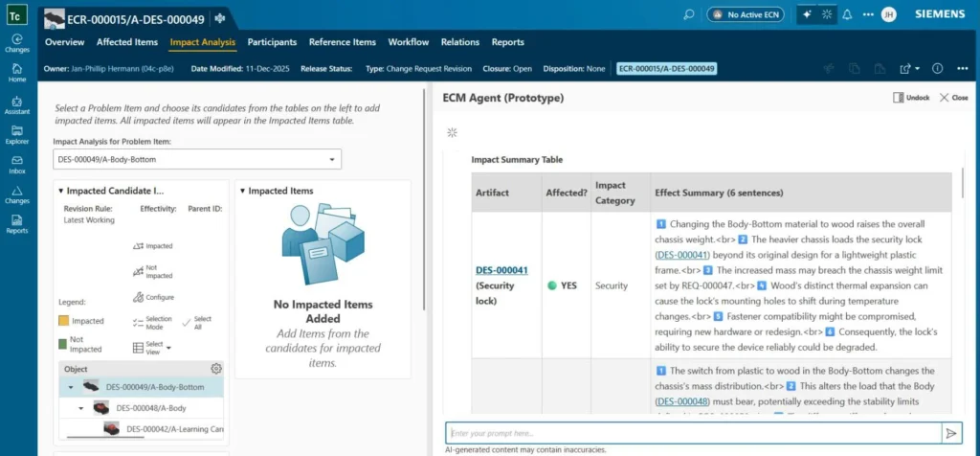The image size is (980, 456).
Task: Switch to the Affected Items tab
Action: [127, 42]
